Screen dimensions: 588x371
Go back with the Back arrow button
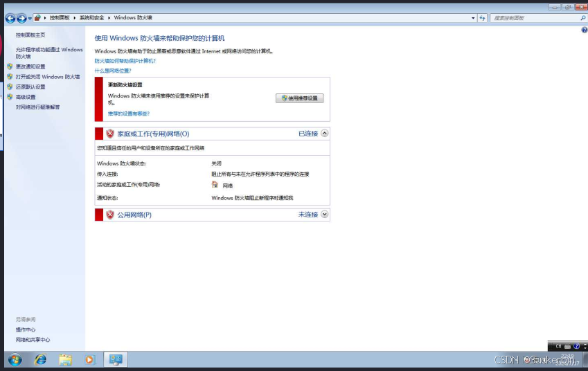point(10,17)
